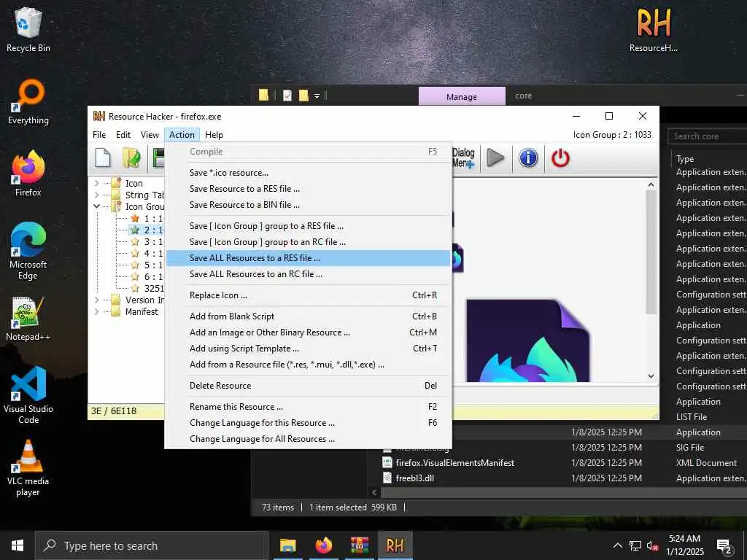Open the Windows Start menu
The image size is (747, 560).
click(18, 545)
